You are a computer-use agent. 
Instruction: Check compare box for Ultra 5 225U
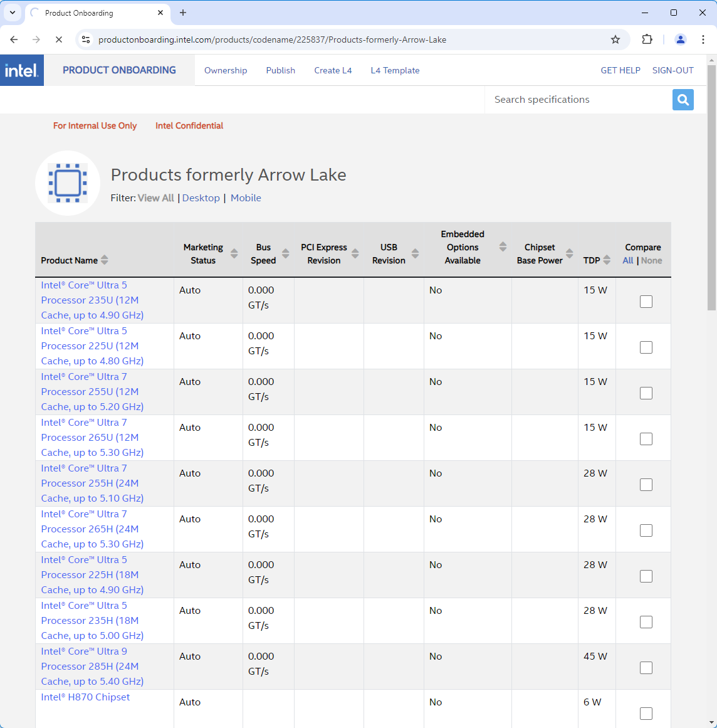[x=646, y=347]
